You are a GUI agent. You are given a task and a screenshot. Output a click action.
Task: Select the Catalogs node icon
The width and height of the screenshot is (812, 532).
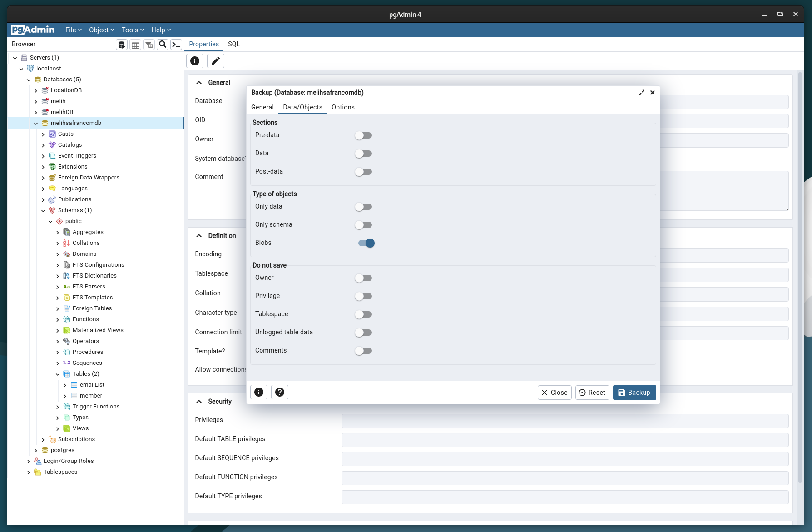(52, 145)
